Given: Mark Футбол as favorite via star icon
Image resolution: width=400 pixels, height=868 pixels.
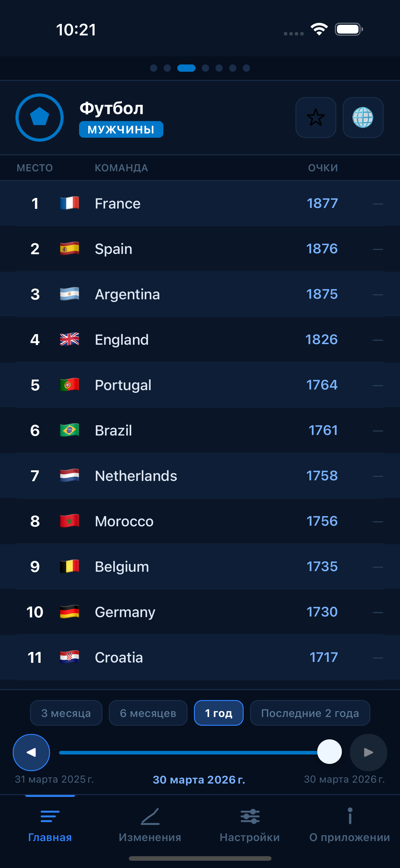Looking at the screenshot, I should pyautogui.click(x=315, y=118).
